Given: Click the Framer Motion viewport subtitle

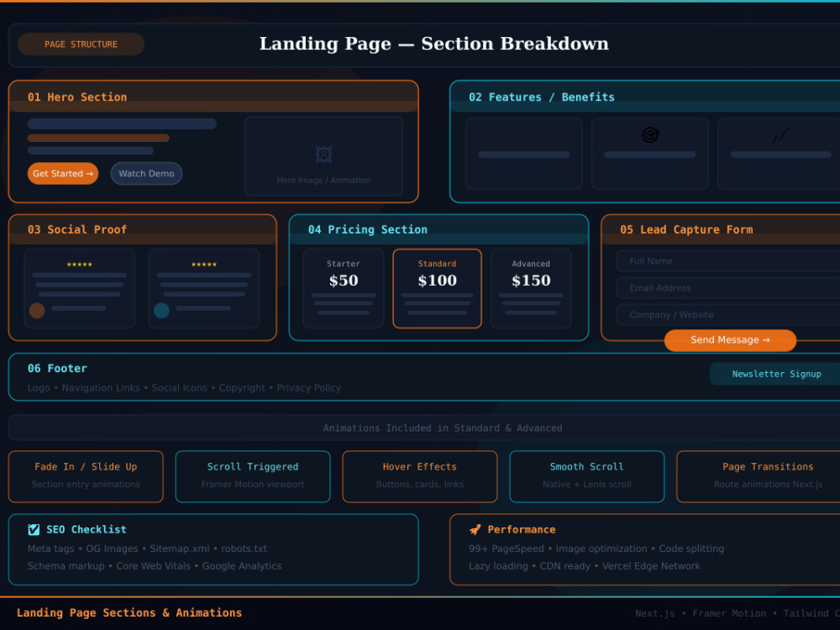Looking at the screenshot, I should coord(253,485).
